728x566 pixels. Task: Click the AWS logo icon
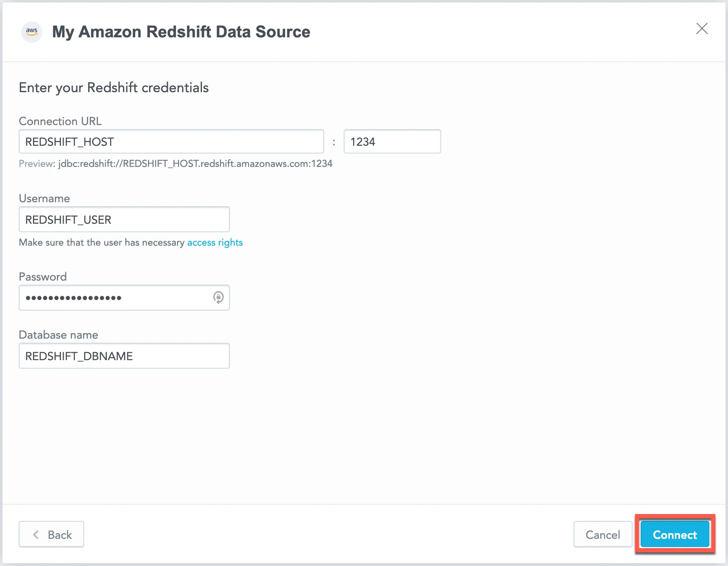pos(31,32)
